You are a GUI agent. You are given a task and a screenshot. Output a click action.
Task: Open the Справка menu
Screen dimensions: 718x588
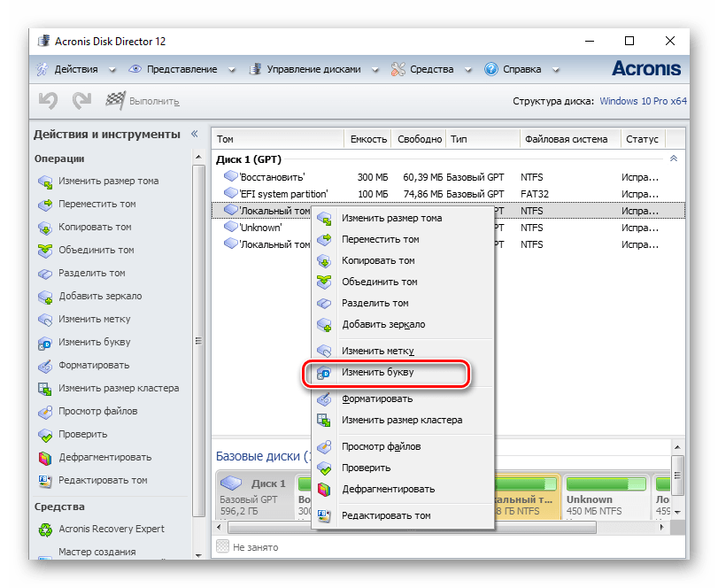522,69
